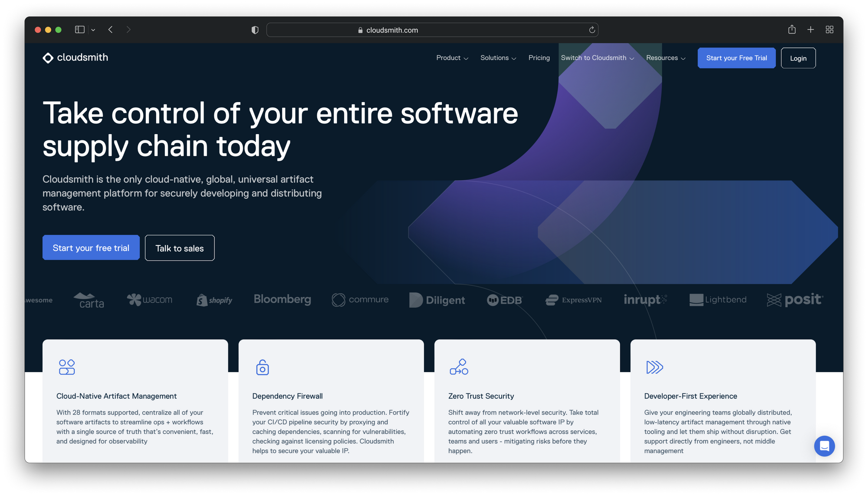Open the Resources menu
This screenshot has width=868, height=496.
(x=666, y=58)
